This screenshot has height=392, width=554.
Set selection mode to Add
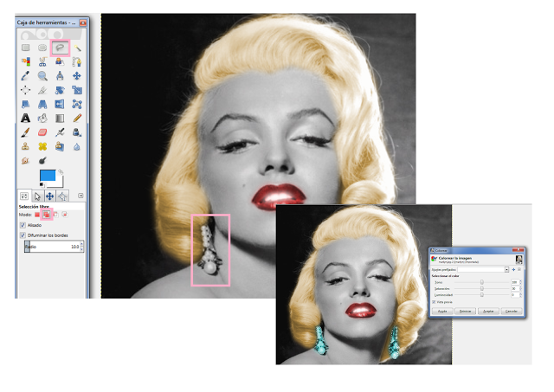[x=46, y=215]
